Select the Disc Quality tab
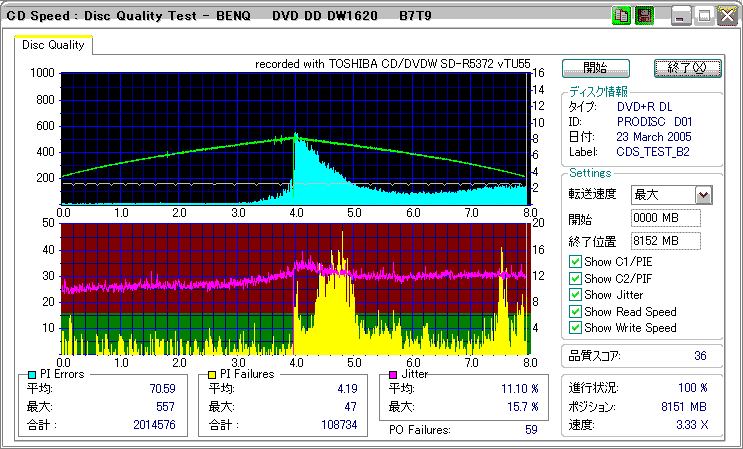This screenshot has height=449, width=743. 54,45
